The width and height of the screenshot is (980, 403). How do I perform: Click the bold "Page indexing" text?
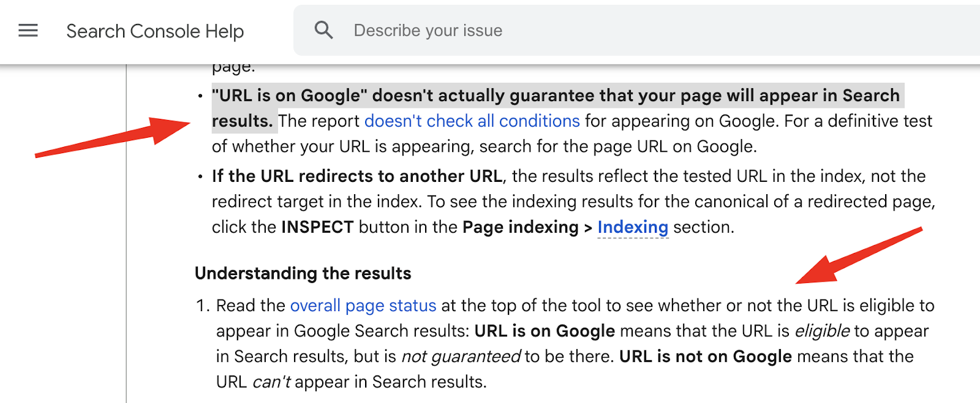click(520, 227)
